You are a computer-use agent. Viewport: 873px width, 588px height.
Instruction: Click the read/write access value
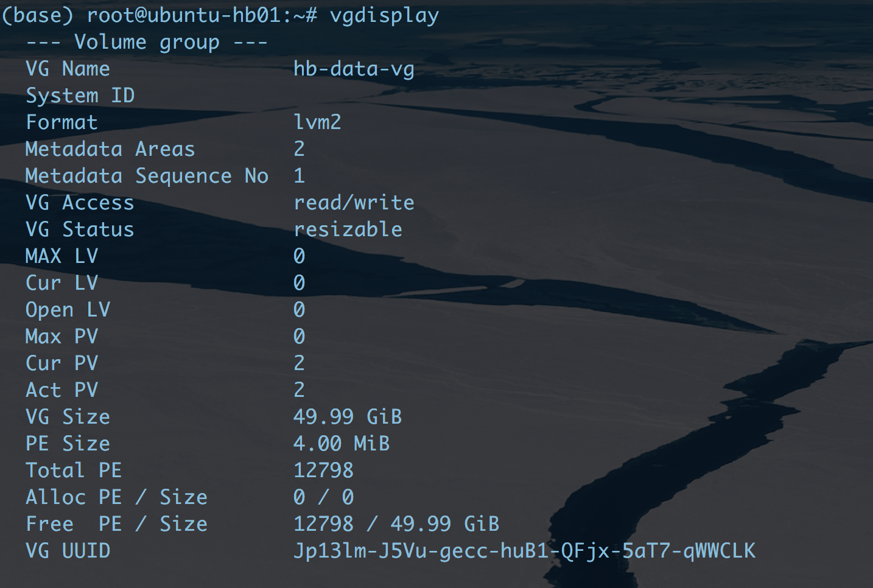(x=354, y=203)
